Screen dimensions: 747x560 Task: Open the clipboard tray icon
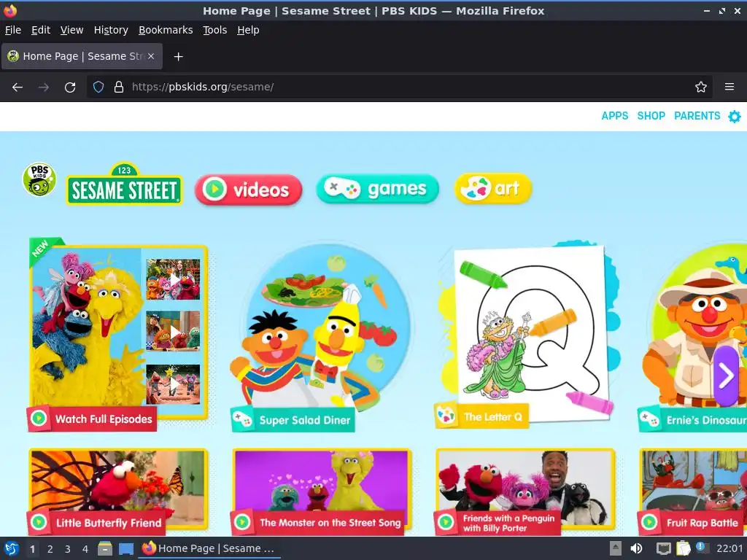683,548
